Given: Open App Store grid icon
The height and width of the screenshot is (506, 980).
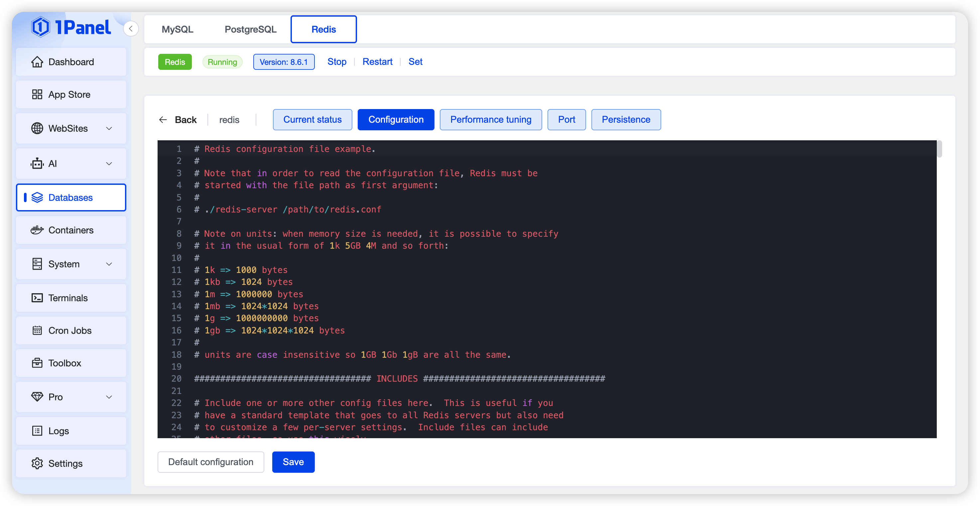Looking at the screenshot, I should 37,94.
